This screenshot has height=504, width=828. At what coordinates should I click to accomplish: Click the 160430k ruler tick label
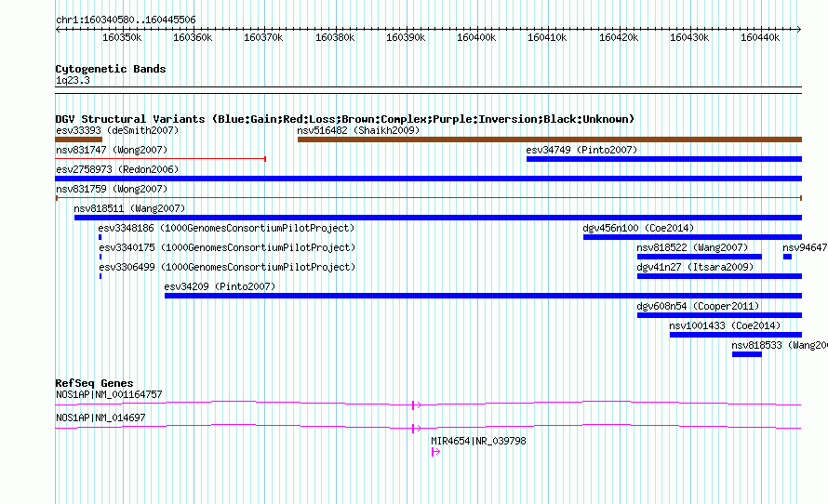point(689,38)
